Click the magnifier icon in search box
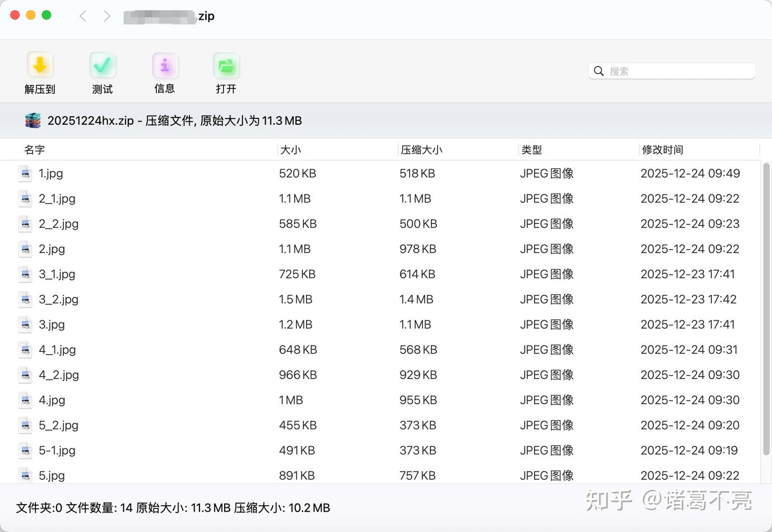This screenshot has width=772, height=532. coord(599,71)
